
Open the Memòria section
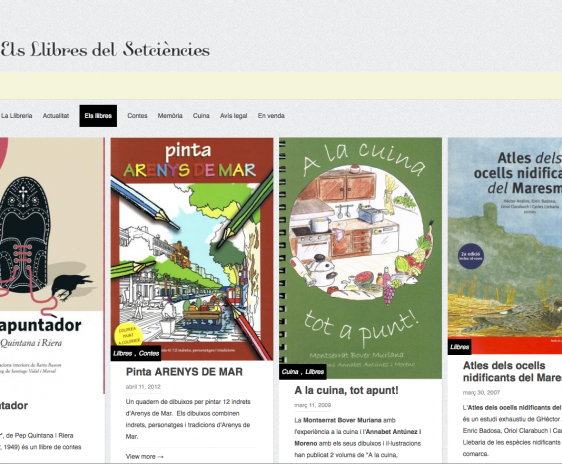(170, 116)
